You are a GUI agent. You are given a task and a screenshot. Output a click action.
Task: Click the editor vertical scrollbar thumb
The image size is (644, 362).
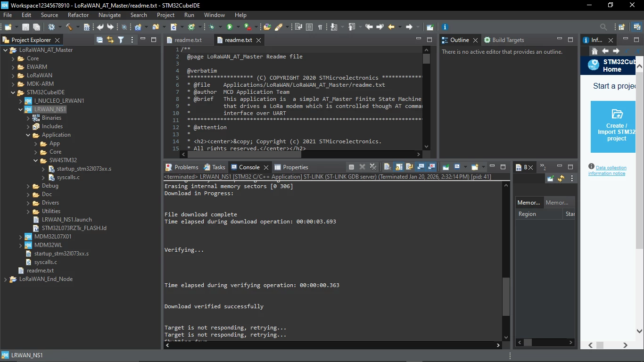point(427,58)
